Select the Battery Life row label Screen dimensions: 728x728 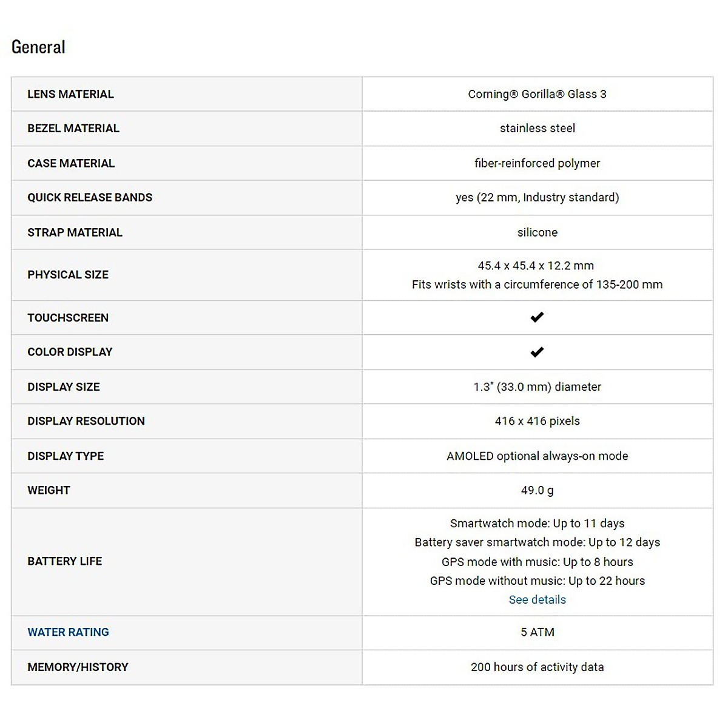point(64,561)
